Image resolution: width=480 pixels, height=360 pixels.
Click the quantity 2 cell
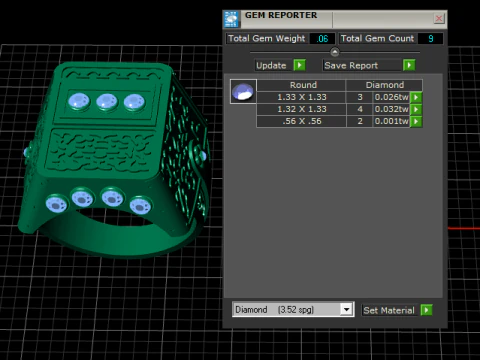[360, 121]
